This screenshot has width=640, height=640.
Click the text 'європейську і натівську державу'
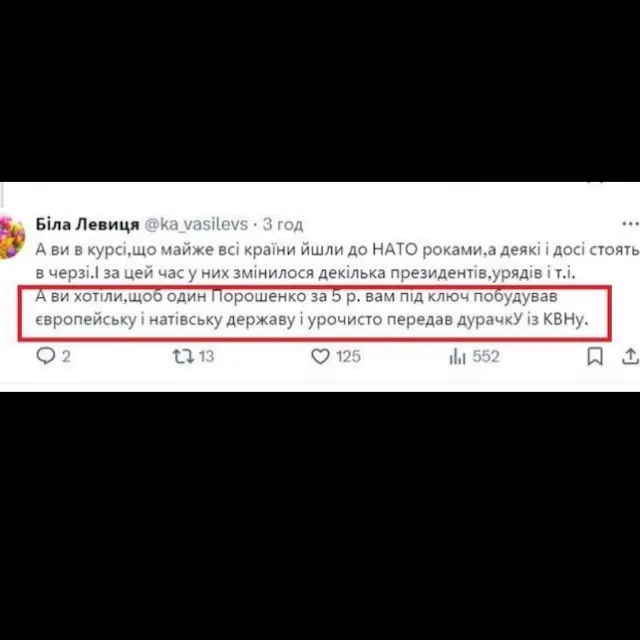[x=165, y=320]
